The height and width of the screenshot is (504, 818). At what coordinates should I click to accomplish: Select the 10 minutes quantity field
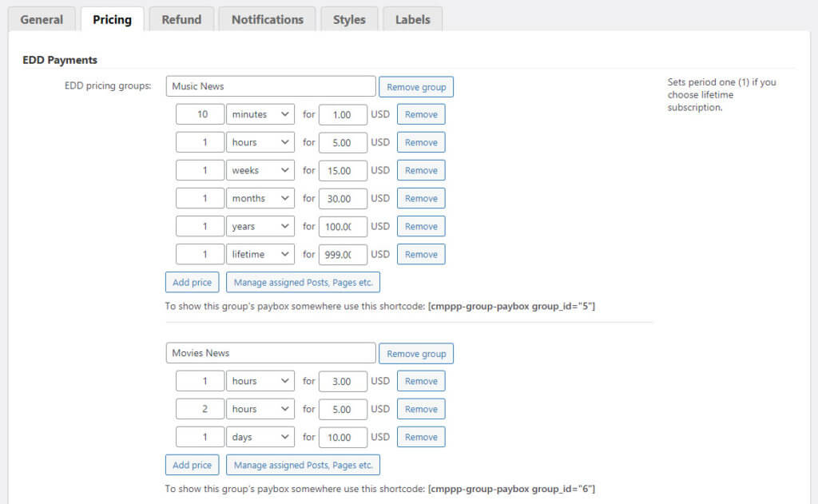(201, 114)
